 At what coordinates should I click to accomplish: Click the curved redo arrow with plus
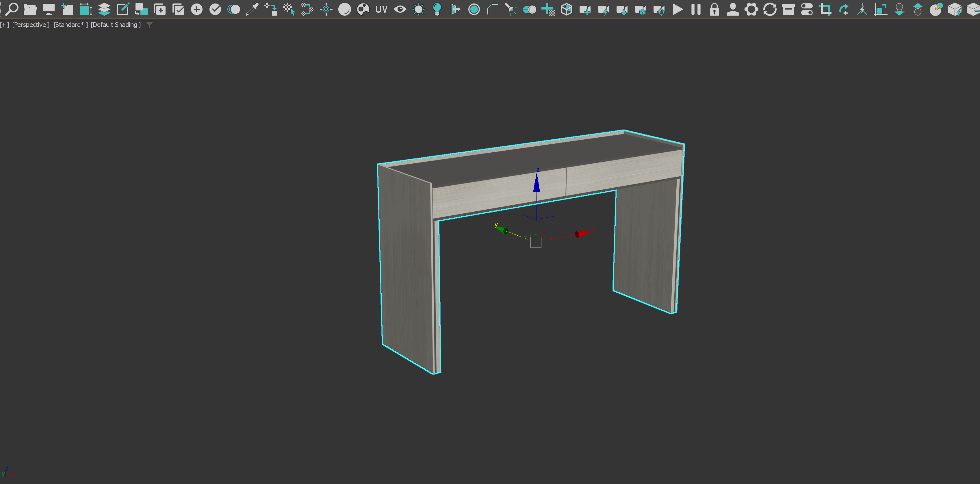coord(844,9)
